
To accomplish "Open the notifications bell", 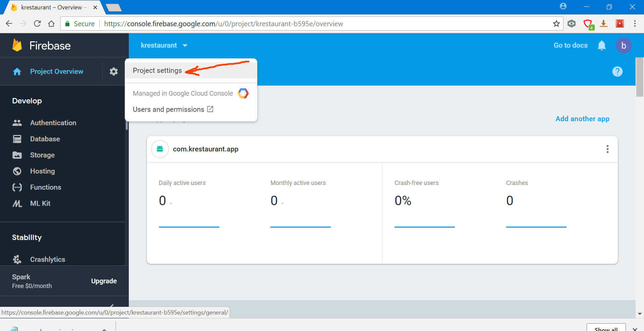I will click(x=601, y=45).
